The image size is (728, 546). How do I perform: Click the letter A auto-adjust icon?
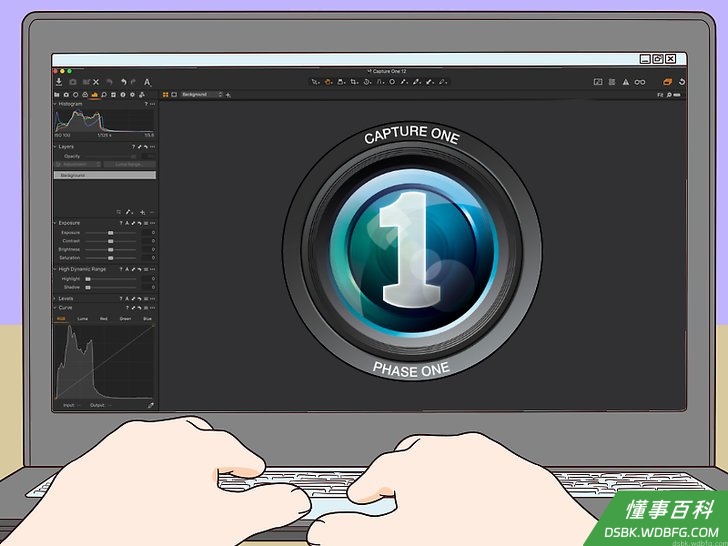[x=147, y=82]
